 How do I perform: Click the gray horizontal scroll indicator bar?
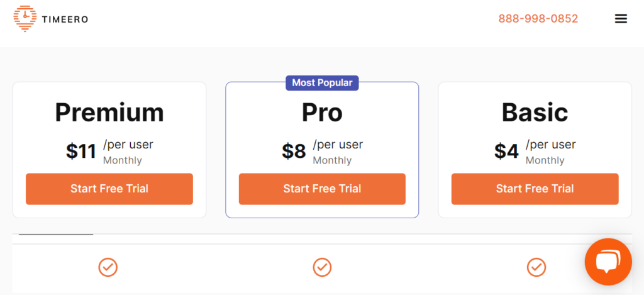[56, 234]
